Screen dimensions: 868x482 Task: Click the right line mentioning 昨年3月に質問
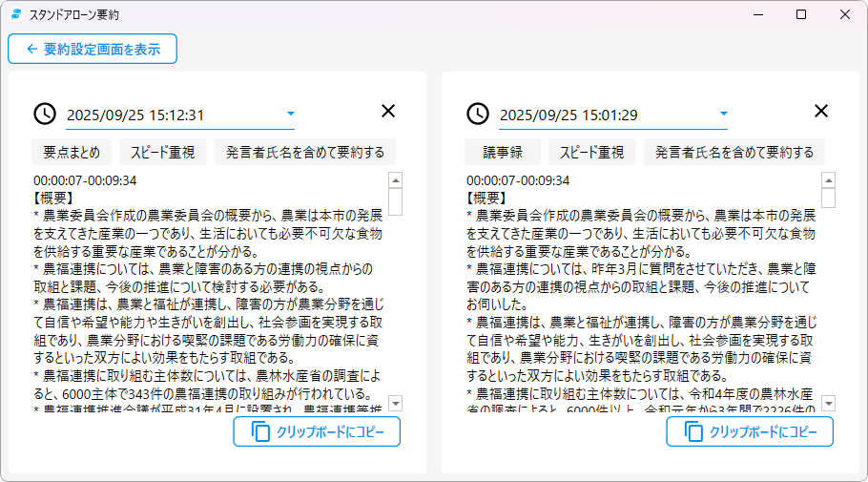641,269
